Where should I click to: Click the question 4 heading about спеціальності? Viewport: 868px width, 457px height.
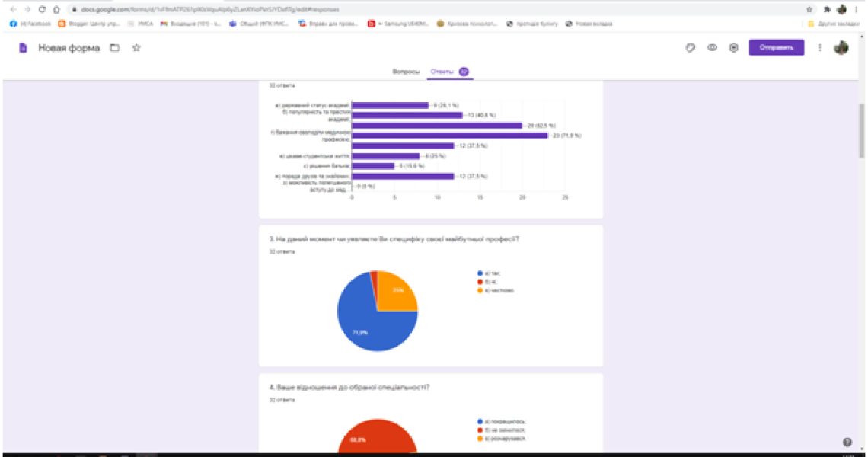pyautogui.click(x=349, y=387)
